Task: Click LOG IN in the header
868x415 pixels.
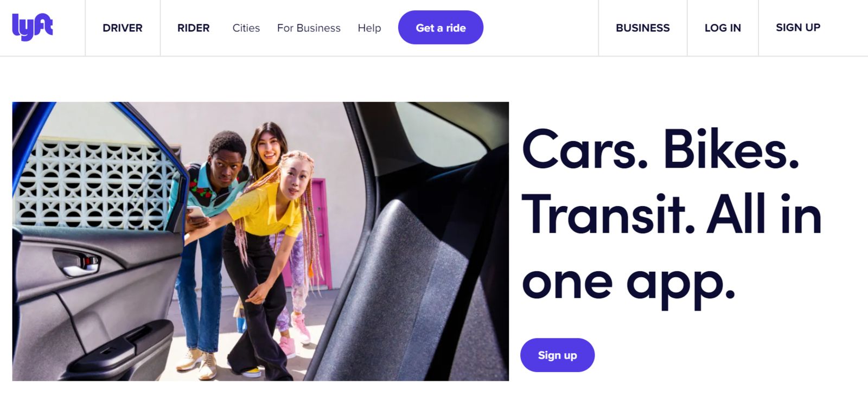Action: click(723, 28)
